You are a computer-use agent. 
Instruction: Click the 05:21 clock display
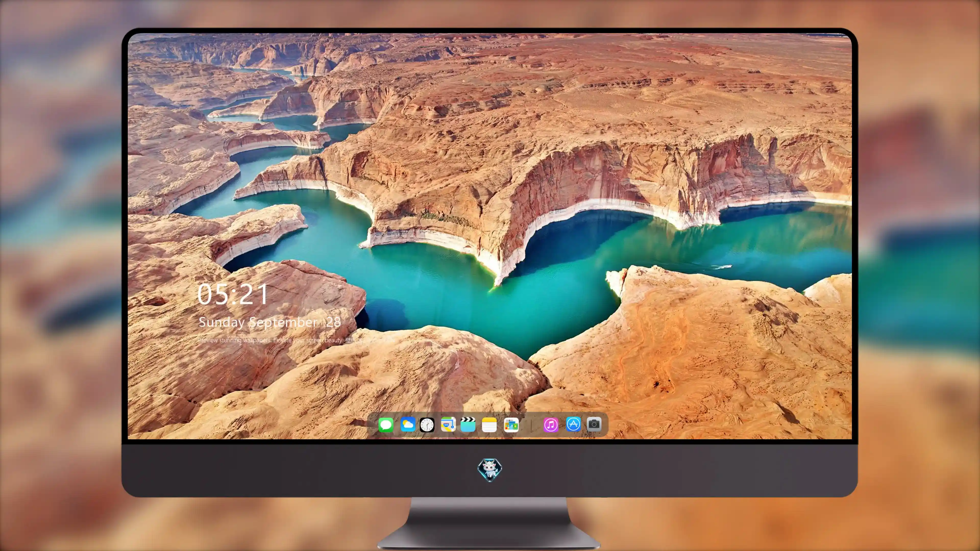coord(232,294)
